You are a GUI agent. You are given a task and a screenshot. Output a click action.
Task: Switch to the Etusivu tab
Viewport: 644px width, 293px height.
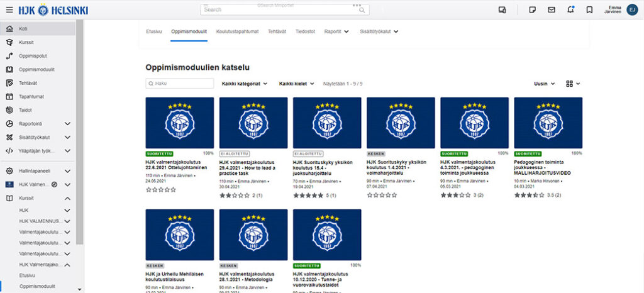[x=154, y=31]
